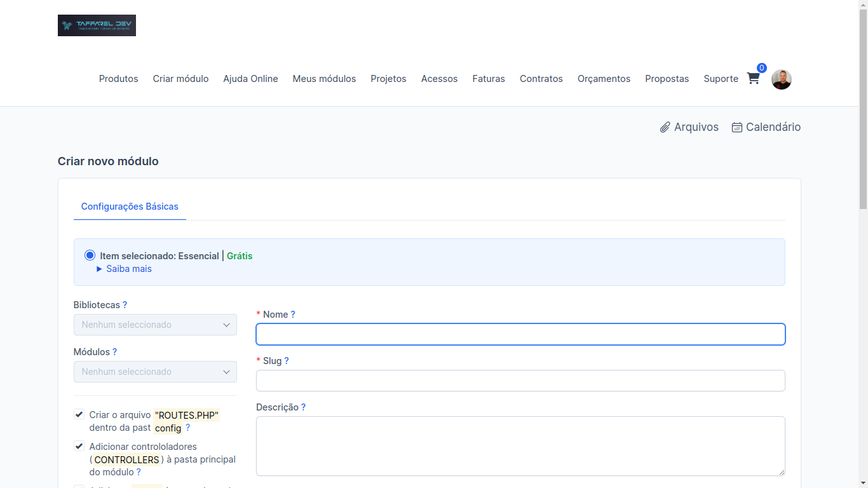This screenshot has height=488, width=868.
Task: Select the Essencial plan radio button
Action: [90, 255]
